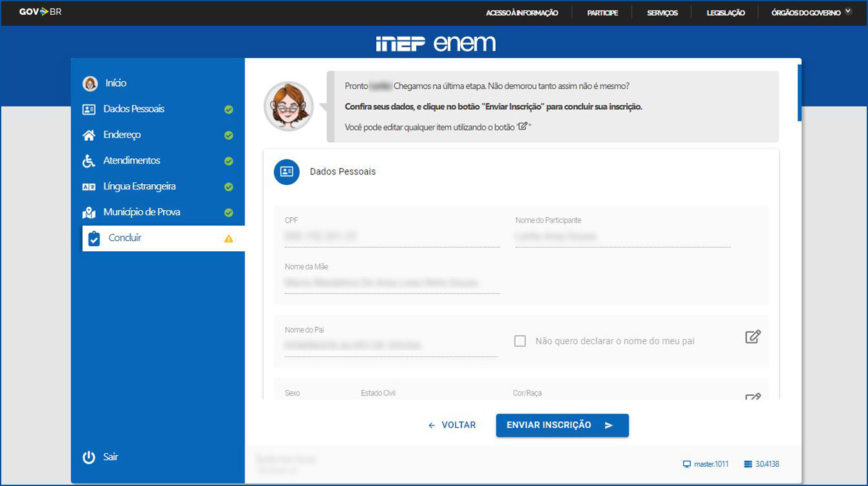Check "Não quero declarar o nome do meu pai"
868x486 pixels.
click(520, 341)
